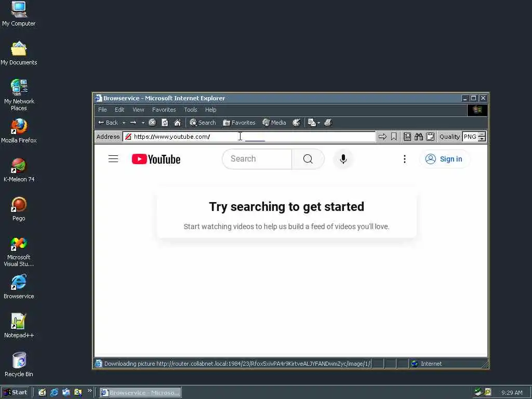Click the History toolbar icon

coord(296,123)
